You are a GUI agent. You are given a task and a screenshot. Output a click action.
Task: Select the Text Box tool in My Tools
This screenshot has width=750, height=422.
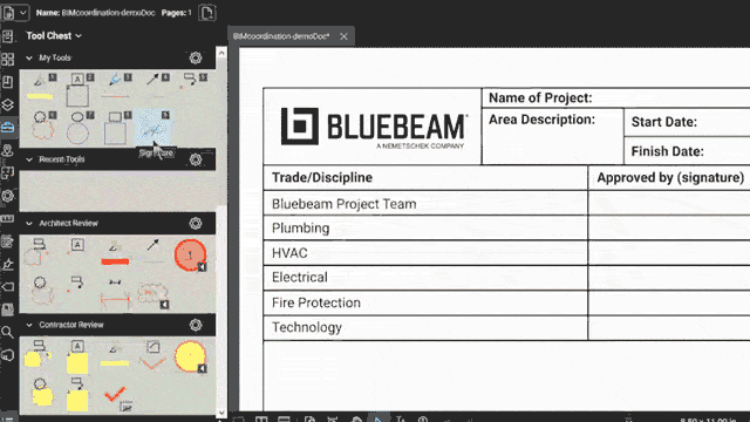(x=78, y=89)
